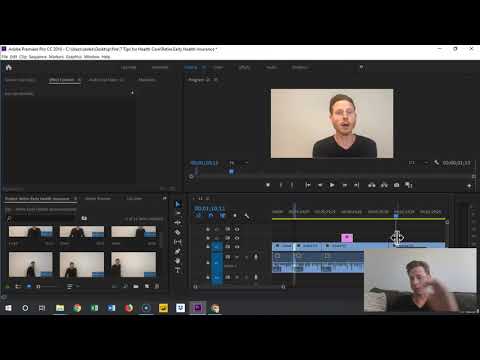Hide the top video track eye
Screen dimensions: 480x360
237,229
